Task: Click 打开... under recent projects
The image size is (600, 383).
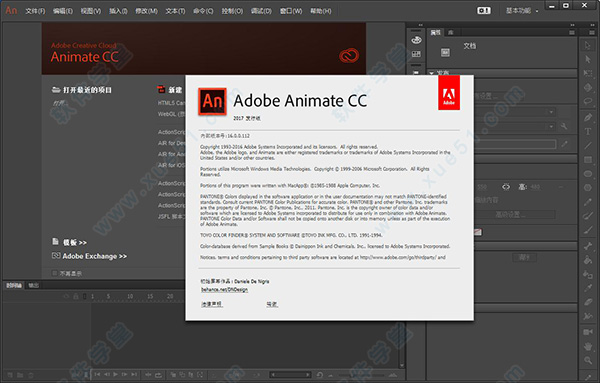Action: pos(60,103)
